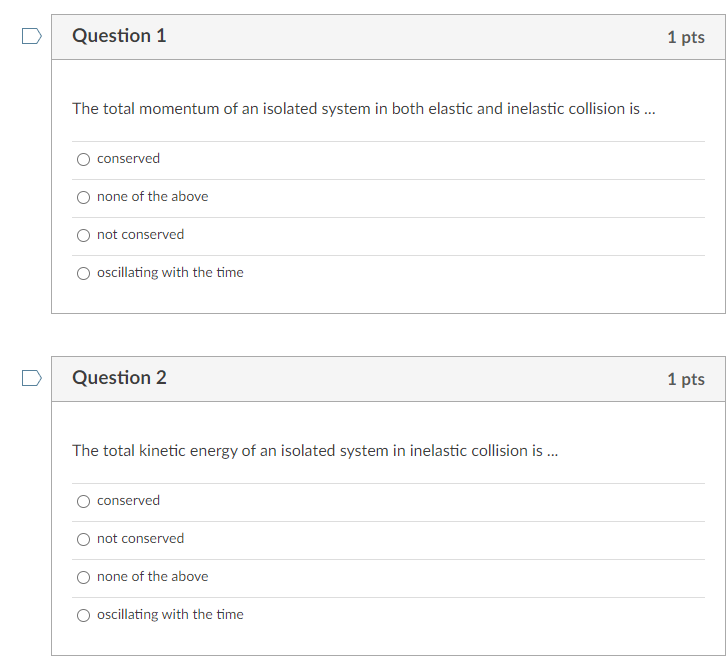
Task: Click the 'Question 2' header title
Action: (x=119, y=378)
